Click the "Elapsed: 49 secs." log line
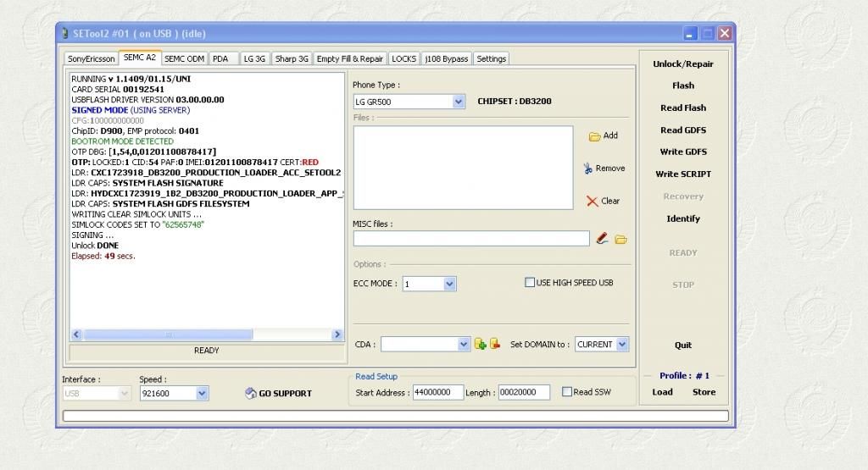868x470 pixels. (x=103, y=256)
